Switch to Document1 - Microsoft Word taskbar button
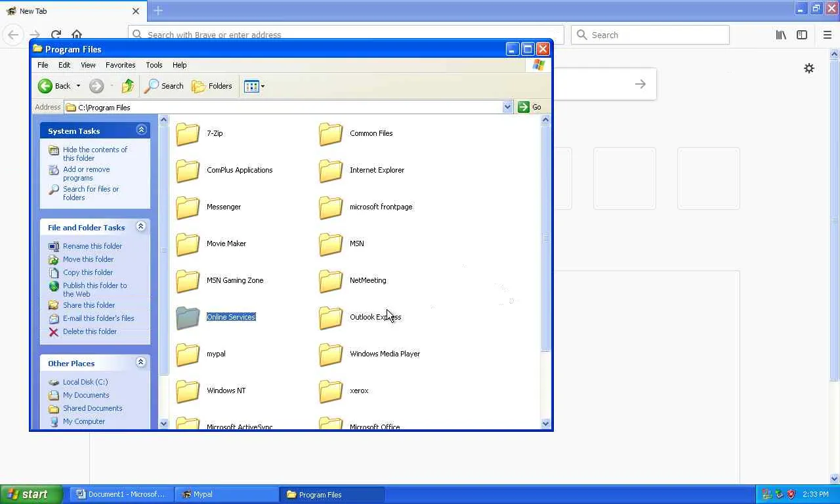The height and width of the screenshot is (504, 840). tap(121, 494)
